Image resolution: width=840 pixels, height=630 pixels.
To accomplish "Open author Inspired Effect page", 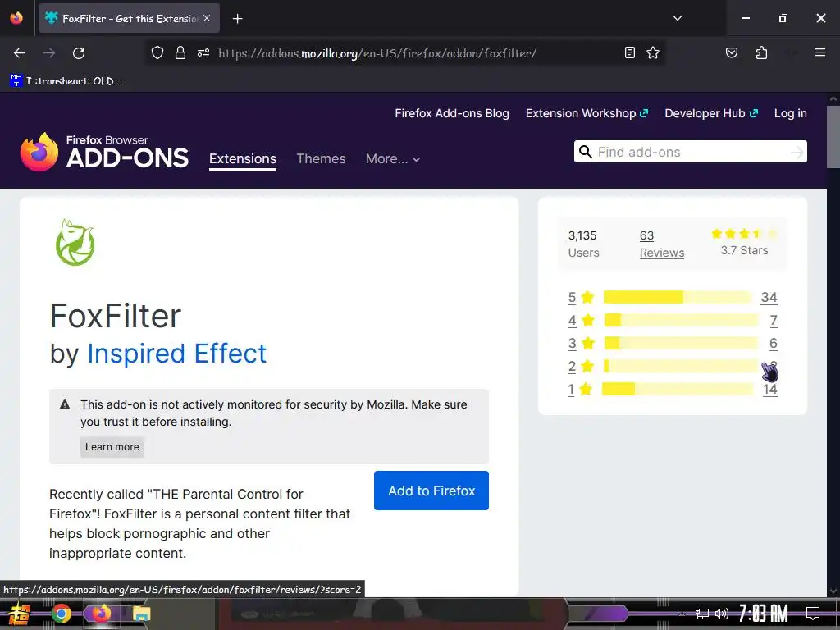I will point(177,354).
